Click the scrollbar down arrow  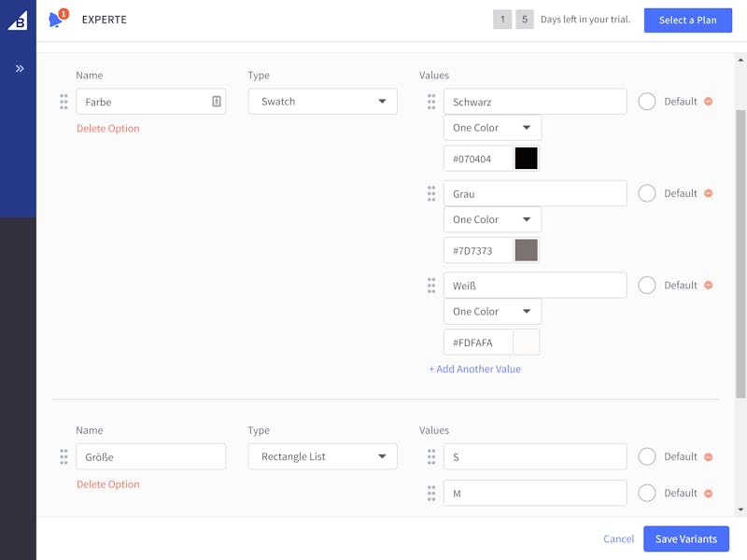[x=740, y=510]
